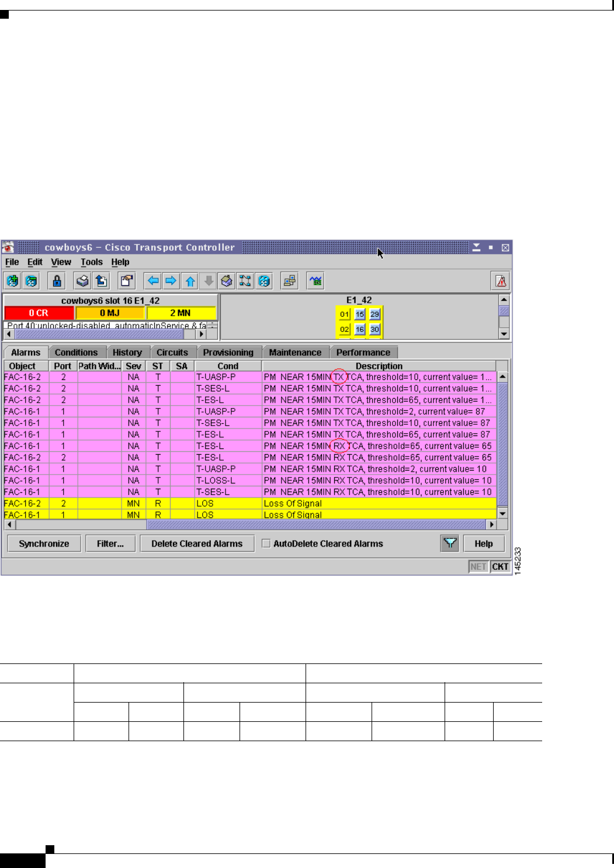Select port 02 on E1_42 card
Screen dimensions: 614x868
click(344, 330)
